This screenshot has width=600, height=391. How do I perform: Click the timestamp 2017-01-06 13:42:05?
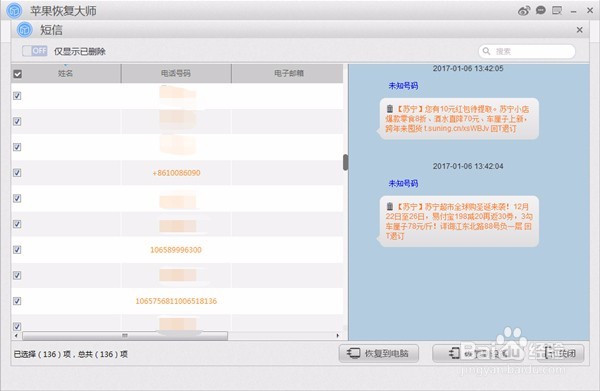[x=468, y=68]
